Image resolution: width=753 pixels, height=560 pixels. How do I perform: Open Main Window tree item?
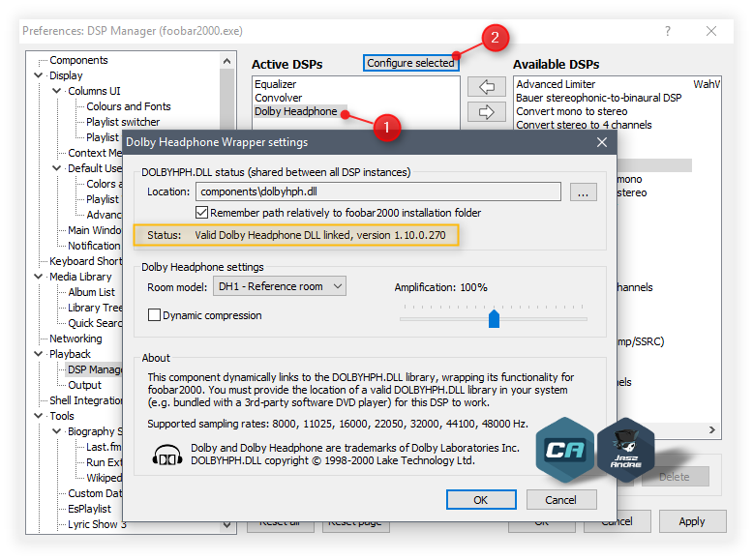coord(95,230)
